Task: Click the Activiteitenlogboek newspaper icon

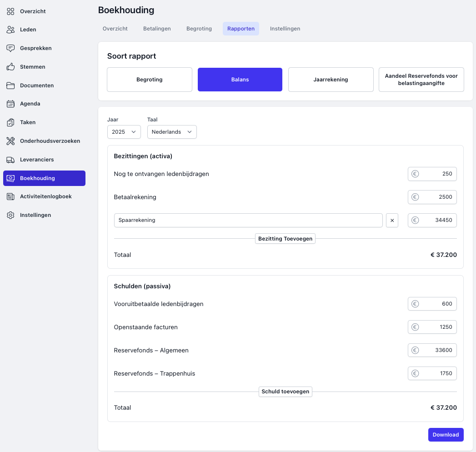Action: [x=10, y=196]
